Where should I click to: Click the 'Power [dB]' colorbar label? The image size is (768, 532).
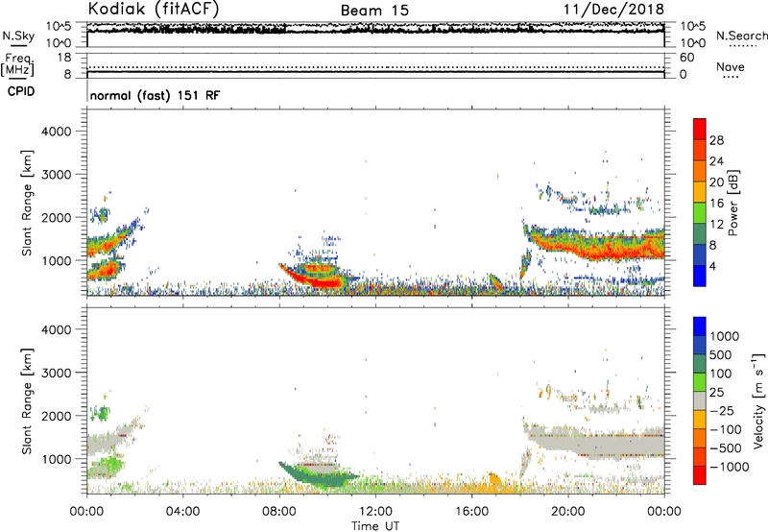tap(732, 203)
